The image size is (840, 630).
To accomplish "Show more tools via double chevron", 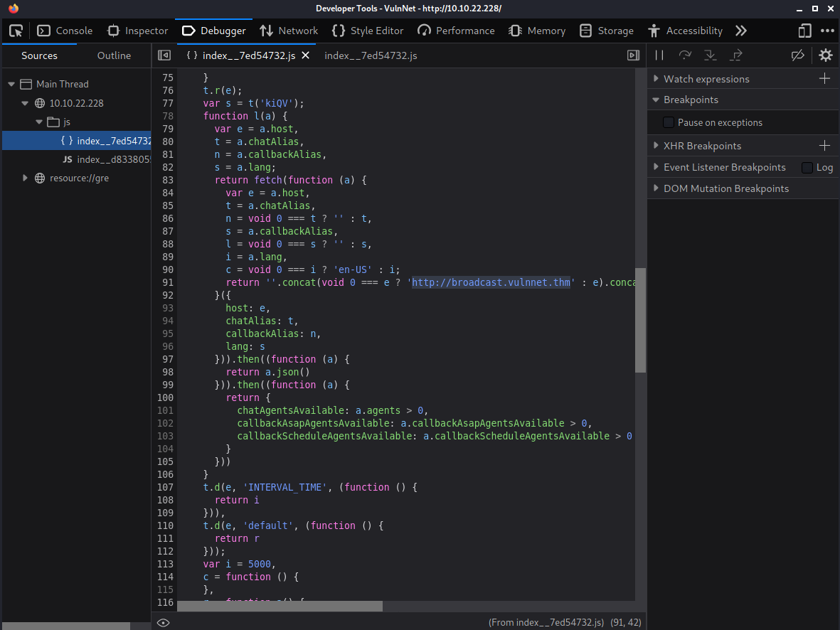I will point(741,31).
